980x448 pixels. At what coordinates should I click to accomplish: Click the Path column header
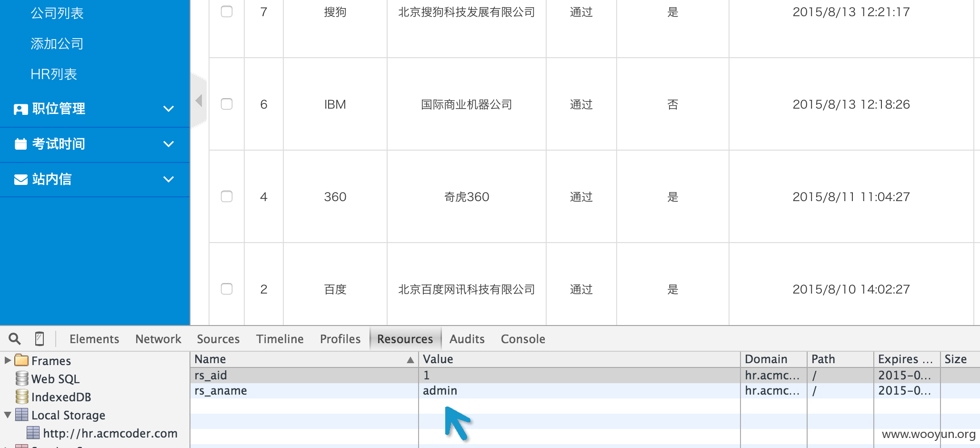(x=840, y=359)
